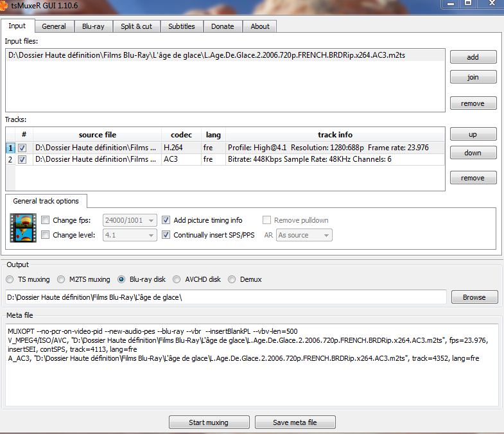504x434 pixels.
Task: Click the codec column header
Action: [181, 135]
